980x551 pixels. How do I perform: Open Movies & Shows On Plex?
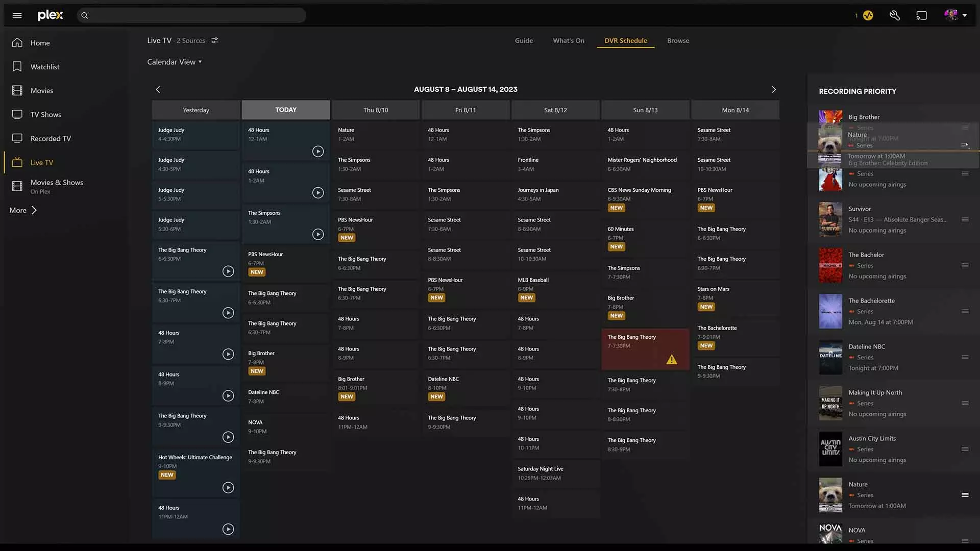coord(56,186)
